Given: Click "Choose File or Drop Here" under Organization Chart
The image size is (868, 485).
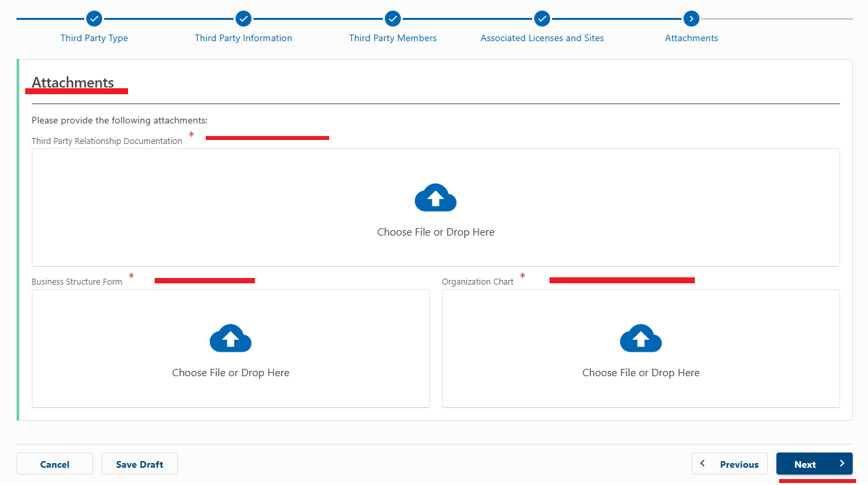Looking at the screenshot, I should [640, 373].
